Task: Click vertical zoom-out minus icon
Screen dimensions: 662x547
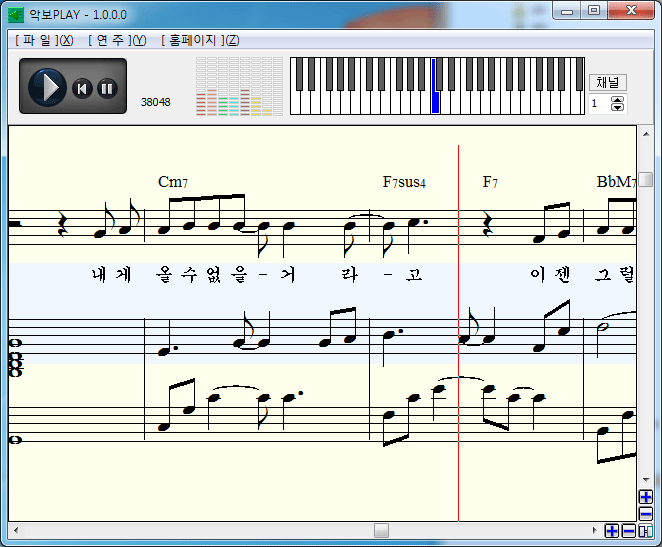Action: [x=646, y=514]
